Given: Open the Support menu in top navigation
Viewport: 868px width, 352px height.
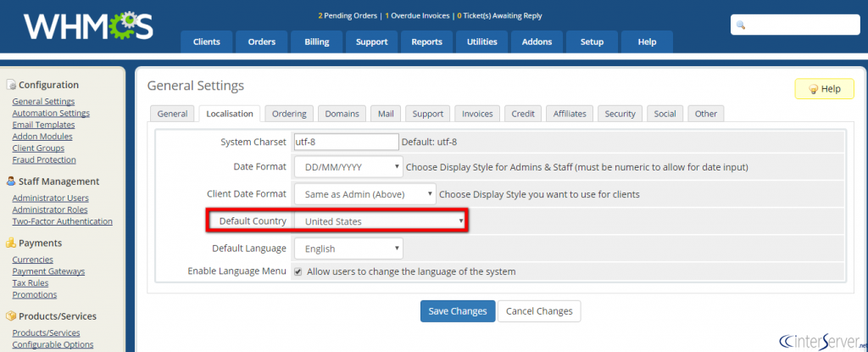Looking at the screenshot, I should [x=372, y=42].
